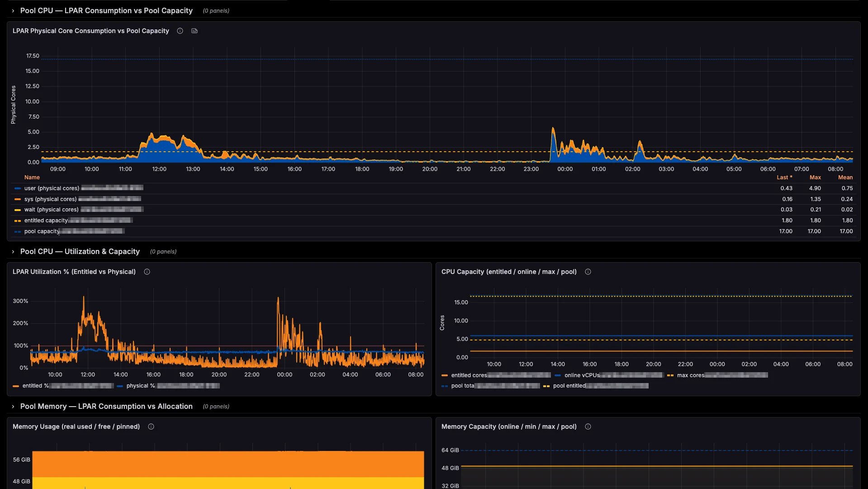
Task: Click the color line next to wait series
Action: 17,210
